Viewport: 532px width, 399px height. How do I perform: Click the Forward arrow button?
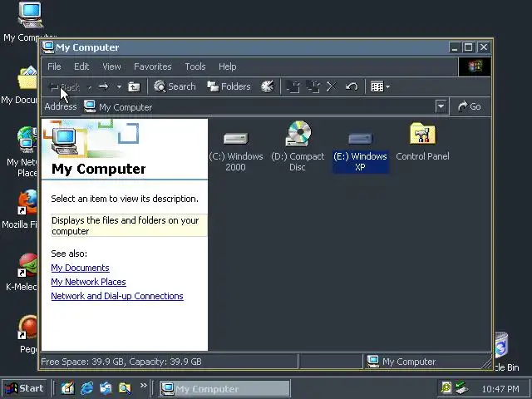tap(103, 86)
